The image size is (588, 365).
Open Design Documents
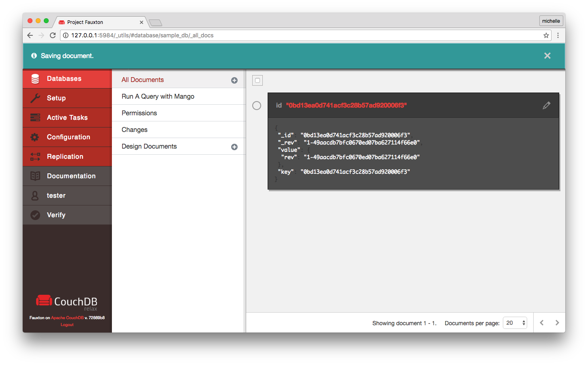pyautogui.click(x=149, y=147)
